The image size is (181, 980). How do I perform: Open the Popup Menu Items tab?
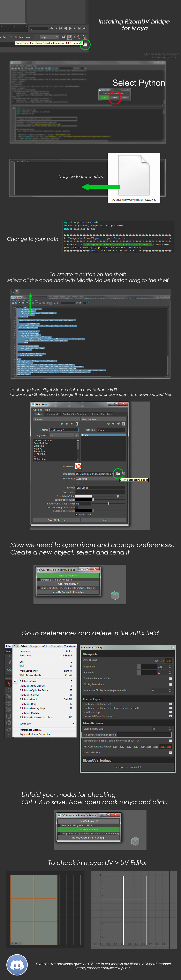(x=102, y=414)
